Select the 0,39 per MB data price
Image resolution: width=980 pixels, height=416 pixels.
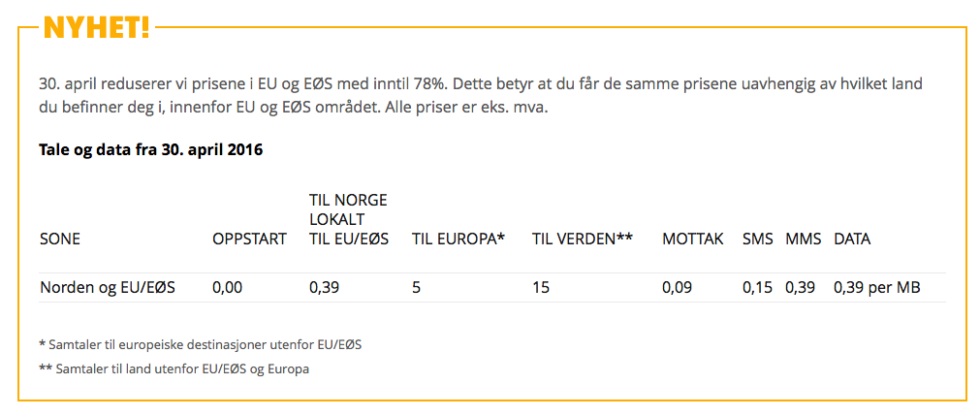click(x=877, y=288)
